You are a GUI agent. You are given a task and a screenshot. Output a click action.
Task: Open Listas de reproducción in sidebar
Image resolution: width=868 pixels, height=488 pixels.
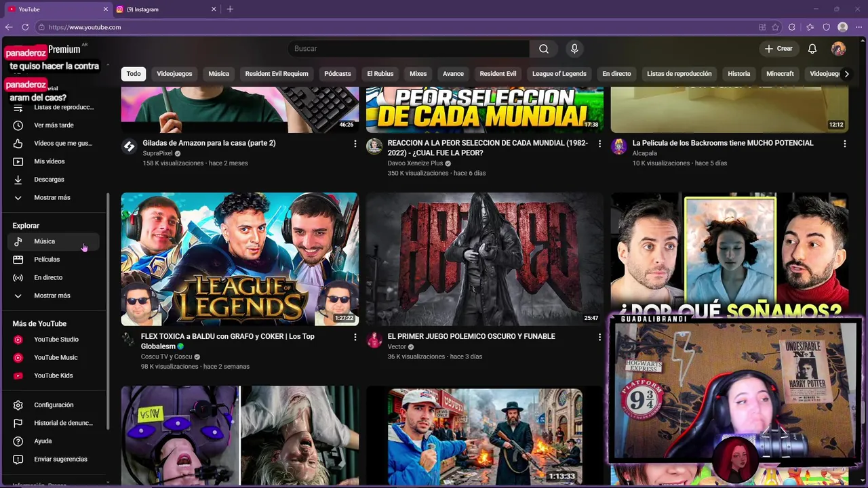[x=54, y=107]
